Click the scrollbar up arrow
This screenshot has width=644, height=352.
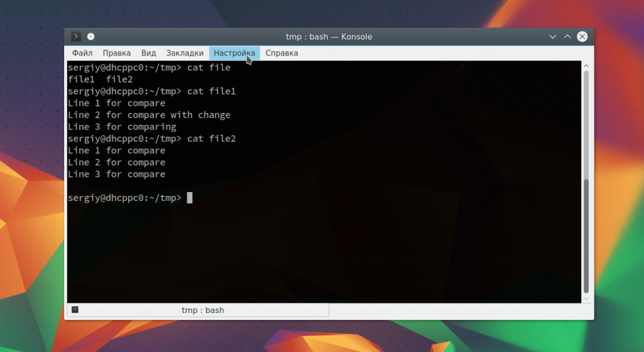[x=586, y=65]
